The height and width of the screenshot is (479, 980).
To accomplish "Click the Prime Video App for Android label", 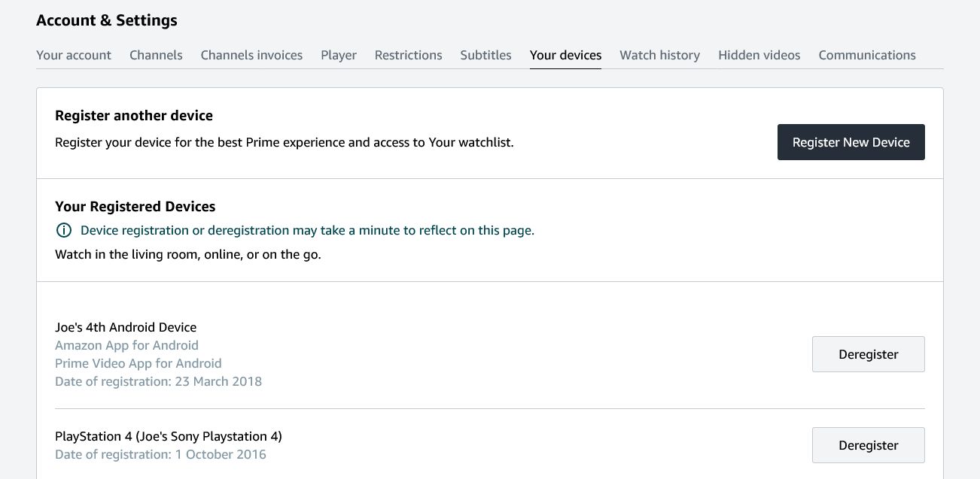I will [138, 363].
